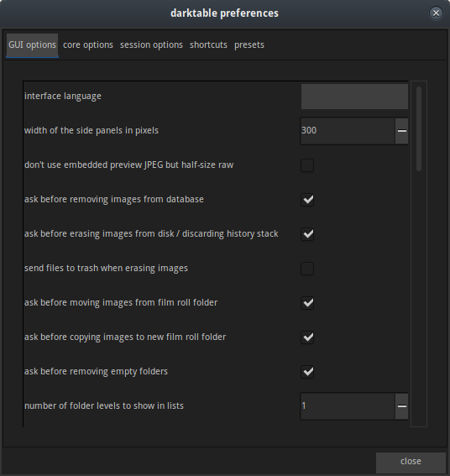Enable send files to trash when erasing
The image size is (450, 476).
[x=307, y=269]
